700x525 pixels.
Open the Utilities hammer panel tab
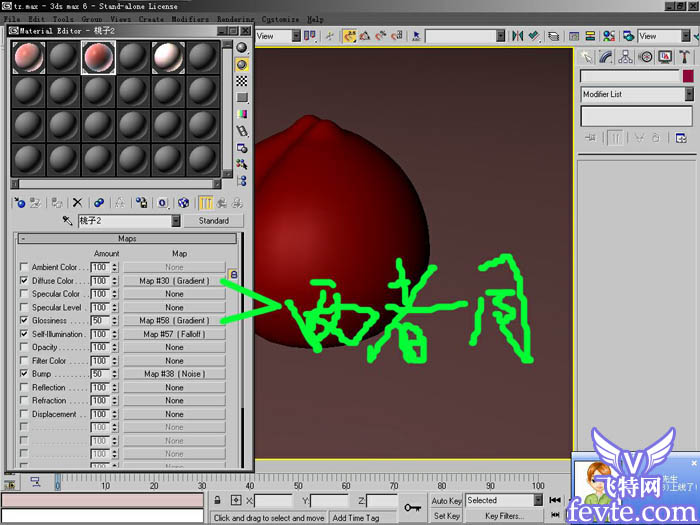click(x=686, y=57)
